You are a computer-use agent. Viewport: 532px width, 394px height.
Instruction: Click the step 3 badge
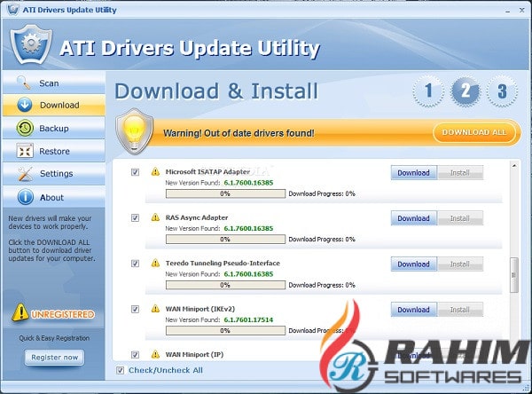[x=502, y=91]
